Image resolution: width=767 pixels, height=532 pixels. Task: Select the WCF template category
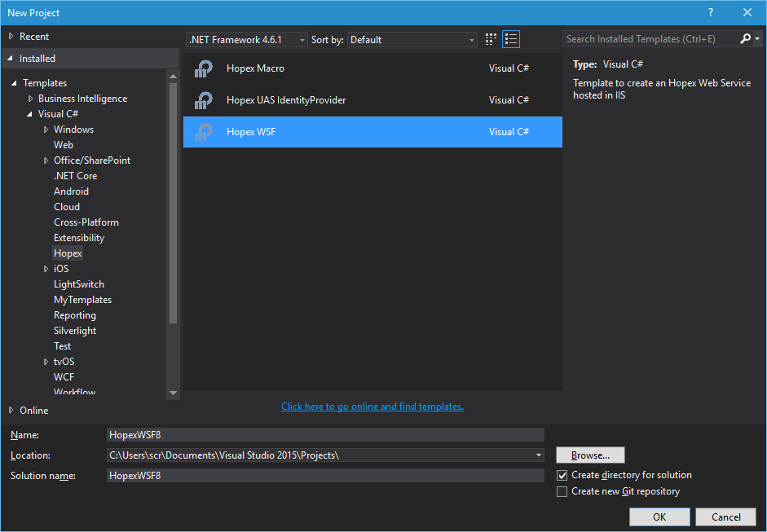(x=64, y=377)
